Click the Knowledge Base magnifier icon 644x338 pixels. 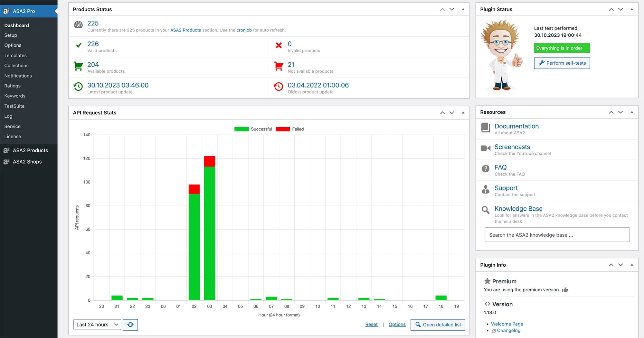(x=486, y=210)
